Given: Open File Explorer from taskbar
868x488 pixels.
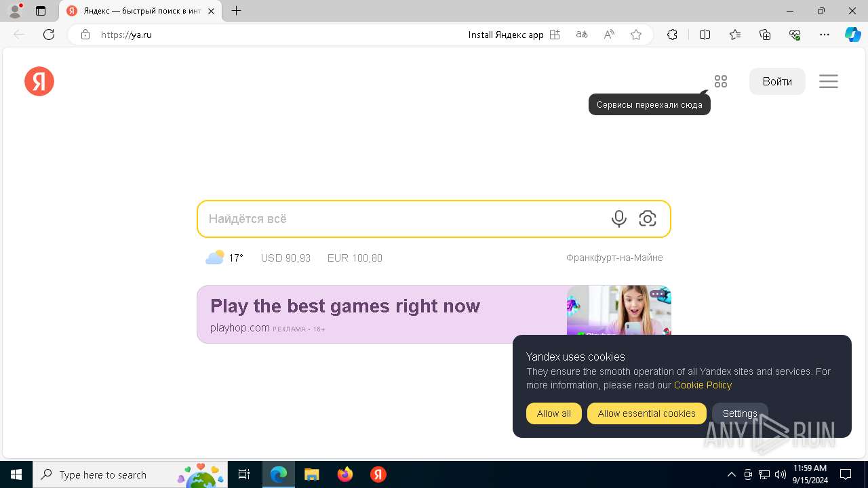Looking at the screenshot, I should pos(311,474).
